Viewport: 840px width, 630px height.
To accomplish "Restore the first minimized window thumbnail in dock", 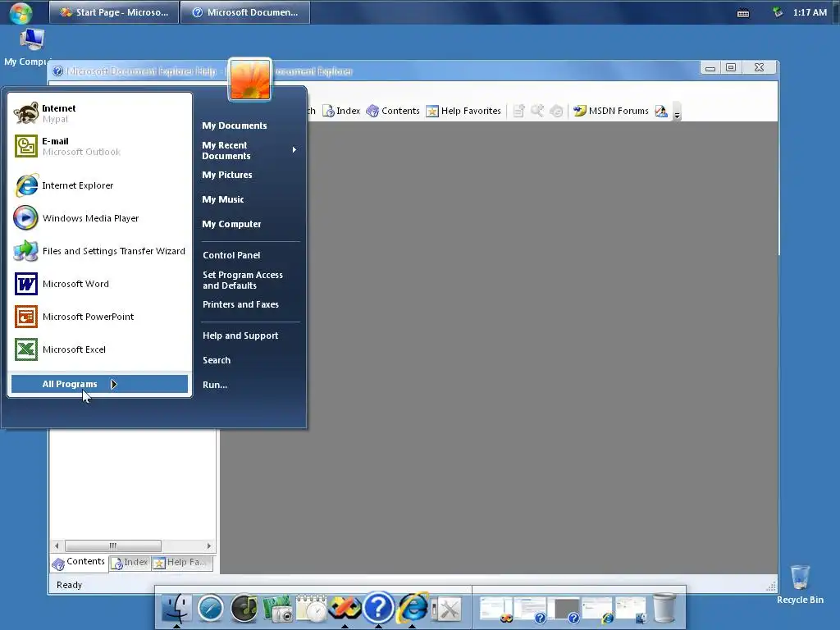I will pos(496,609).
